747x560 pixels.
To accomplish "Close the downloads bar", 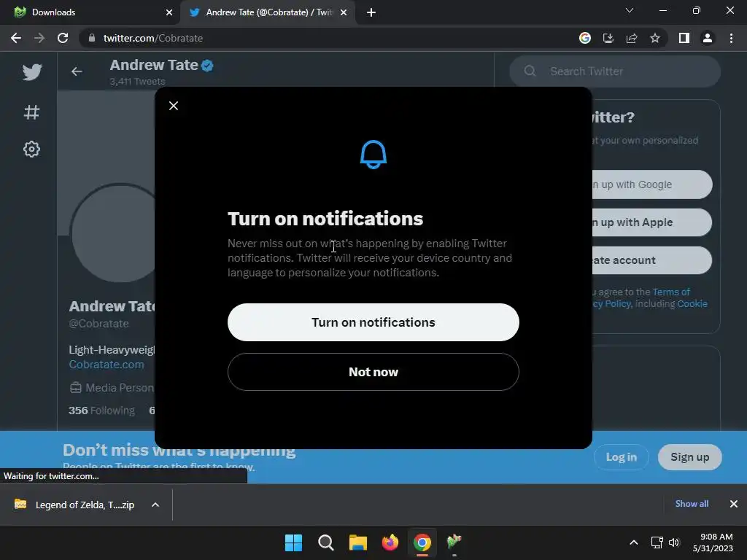I will 734,504.
